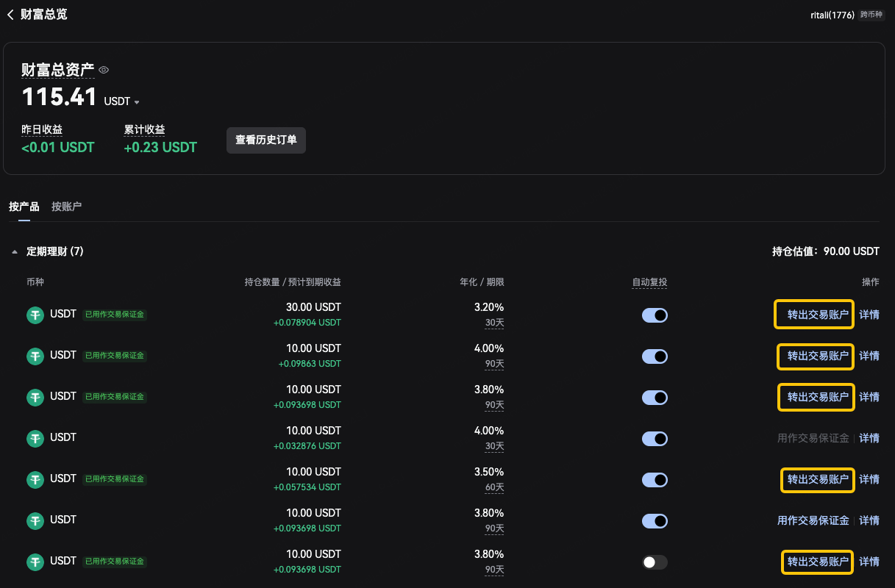Screen dimensions: 895x588
Task: Click the 自动复投 column header
Action: tap(649, 282)
